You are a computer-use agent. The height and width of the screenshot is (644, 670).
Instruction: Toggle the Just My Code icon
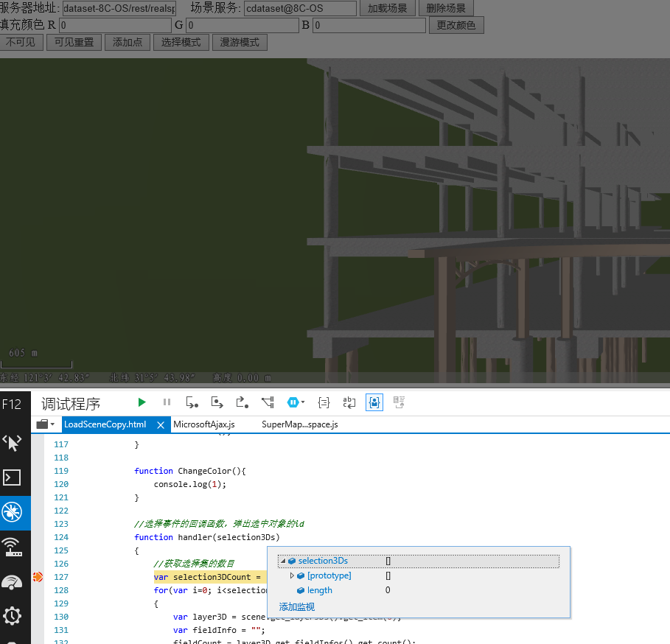click(x=374, y=402)
